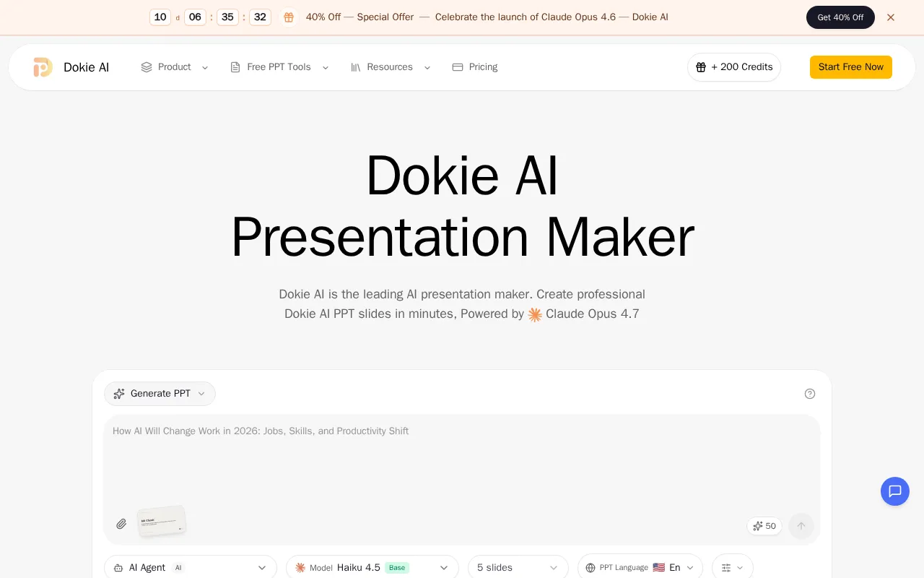The width and height of the screenshot is (924, 578).
Task: Click the Resources library icon
Action: (x=356, y=67)
